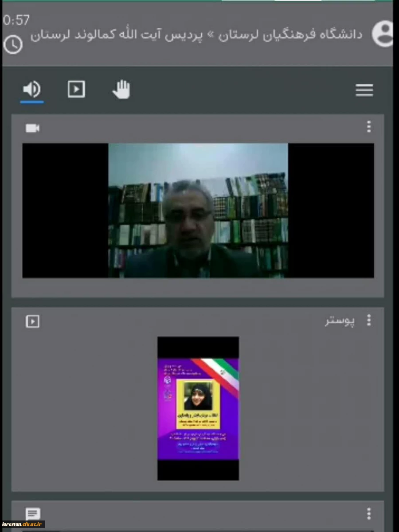Click the chat bubble icon in bottom pod

(x=33, y=514)
